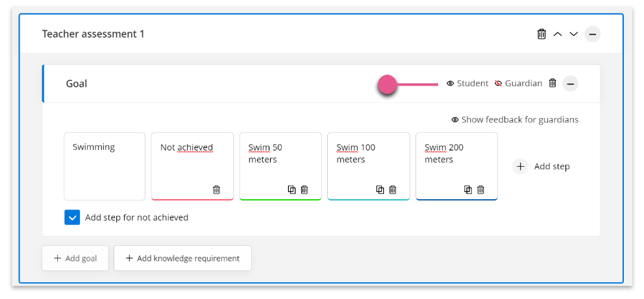
Task: Delete the Swim 50 meters step
Action: pos(304,190)
